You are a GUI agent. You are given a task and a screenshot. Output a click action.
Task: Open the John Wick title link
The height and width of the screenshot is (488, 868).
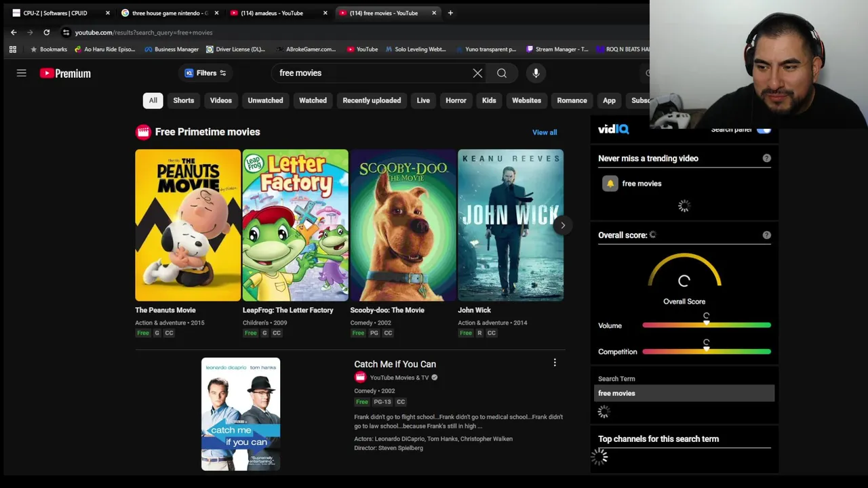point(474,310)
